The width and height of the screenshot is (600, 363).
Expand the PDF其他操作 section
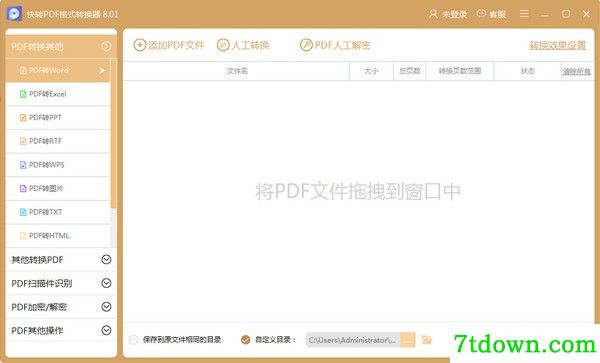click(x=106, y=330)
